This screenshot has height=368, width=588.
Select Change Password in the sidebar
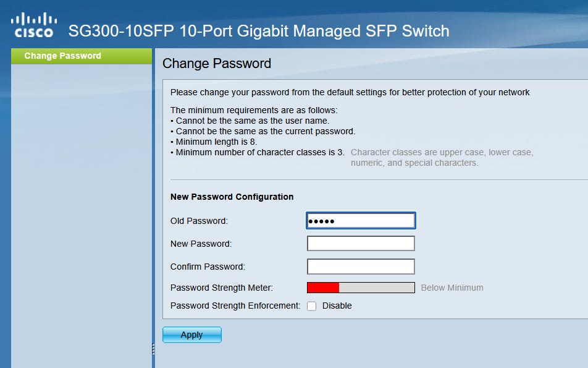[62, 56]
